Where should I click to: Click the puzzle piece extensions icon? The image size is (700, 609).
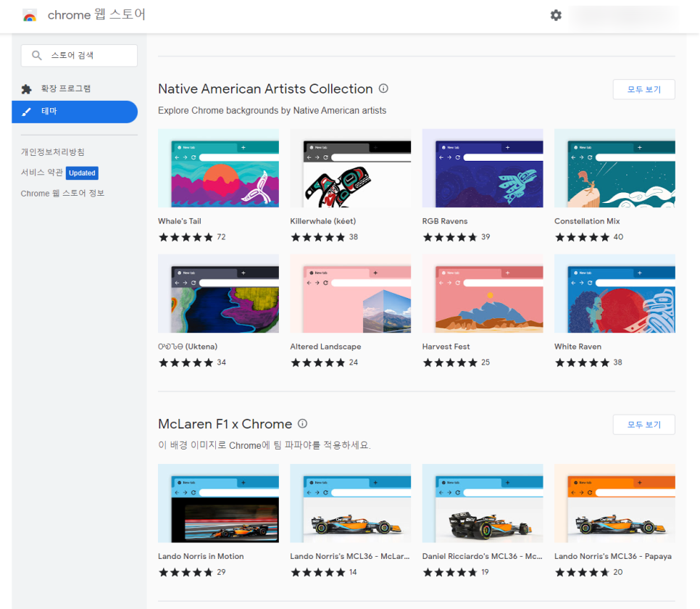click(x=26, y=89)
